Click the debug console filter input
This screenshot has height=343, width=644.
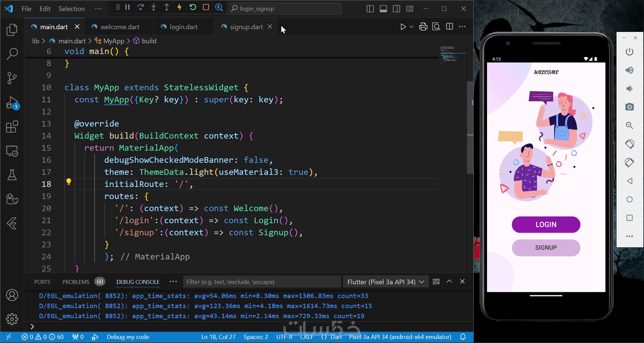point(262,282)
